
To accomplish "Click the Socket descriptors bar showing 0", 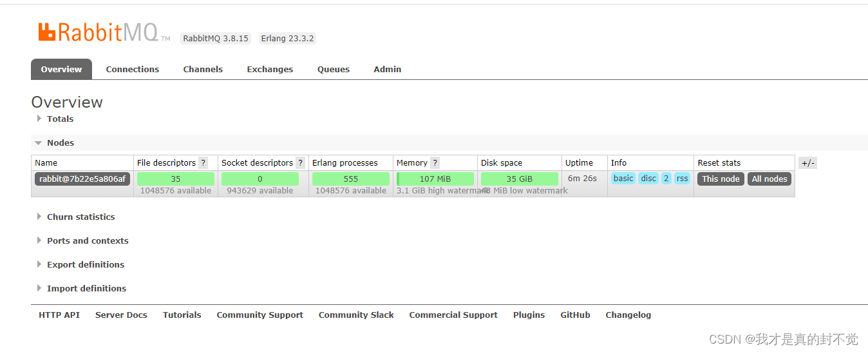I will click(x=260, y=179).
